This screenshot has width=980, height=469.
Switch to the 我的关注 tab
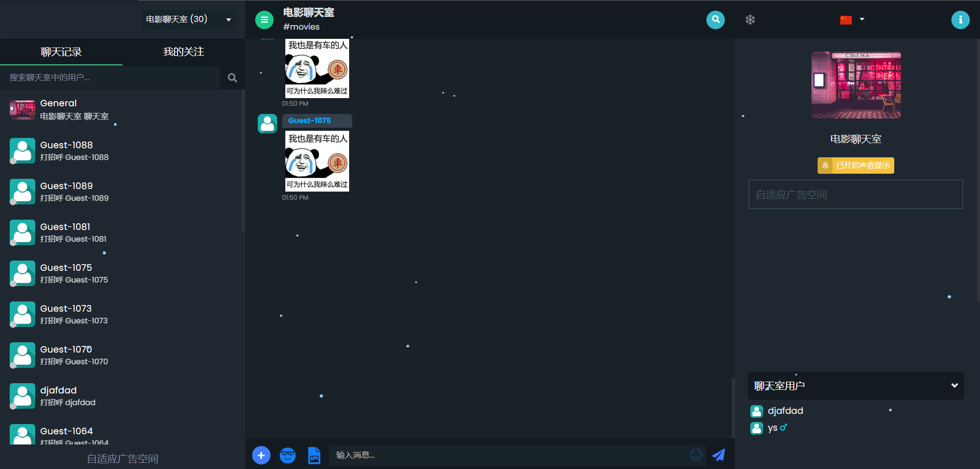[x=183, y=52]
